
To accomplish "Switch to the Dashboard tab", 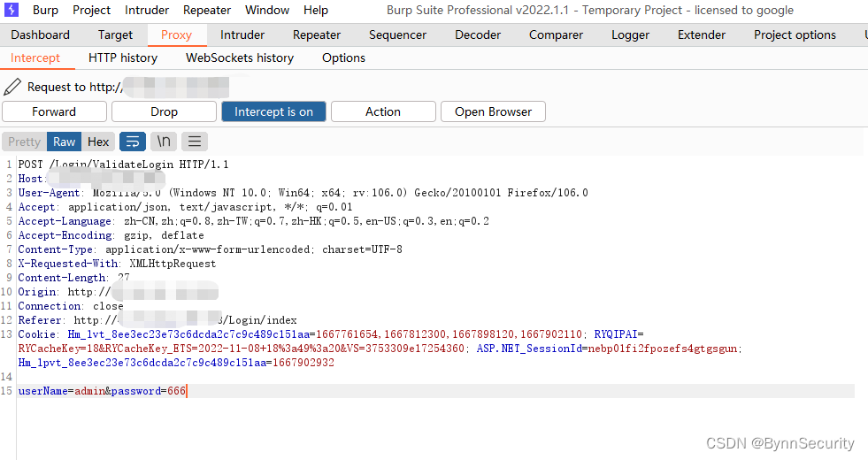I will point(41,34).
